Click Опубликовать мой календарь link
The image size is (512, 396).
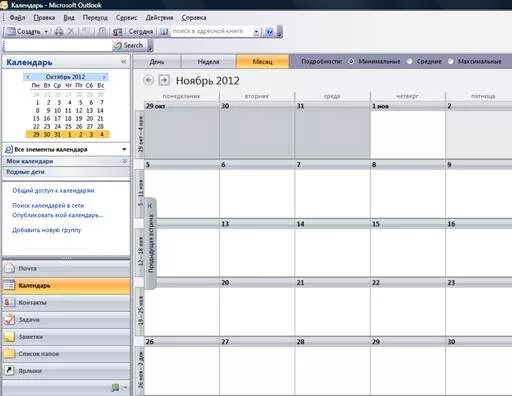coord(58,215)
